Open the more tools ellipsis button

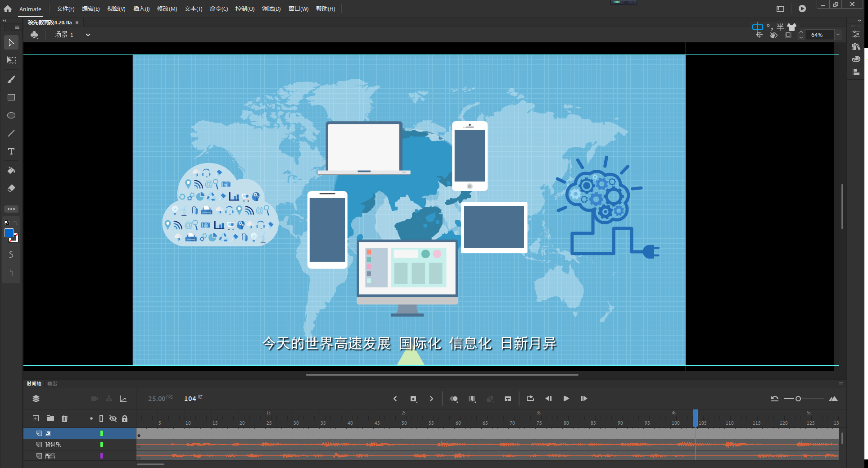click(11, 209)
